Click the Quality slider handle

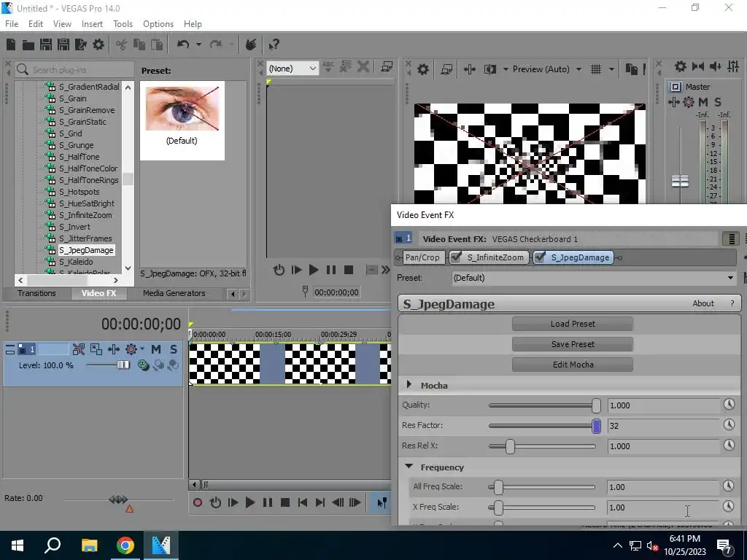point(596,405)
